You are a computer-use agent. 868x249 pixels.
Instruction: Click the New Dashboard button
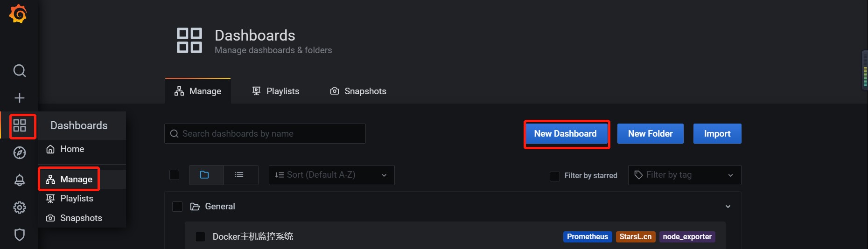[565, 133]
